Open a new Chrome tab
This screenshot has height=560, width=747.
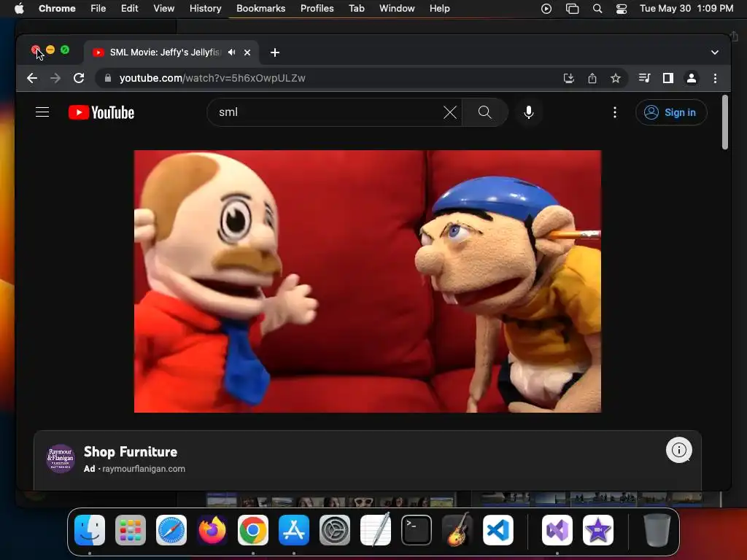pyautogui.click(x=275, y=52)
